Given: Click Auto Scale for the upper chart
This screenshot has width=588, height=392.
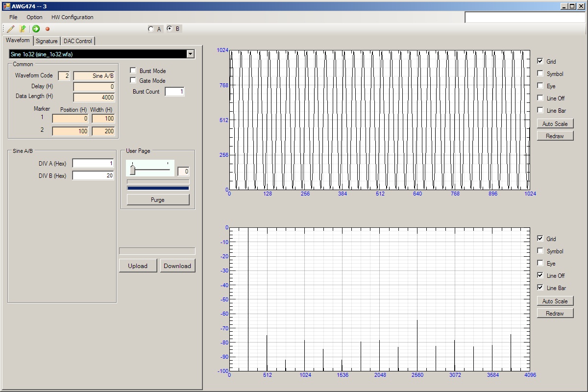Looking at the screenshot, I should (555, 123).
